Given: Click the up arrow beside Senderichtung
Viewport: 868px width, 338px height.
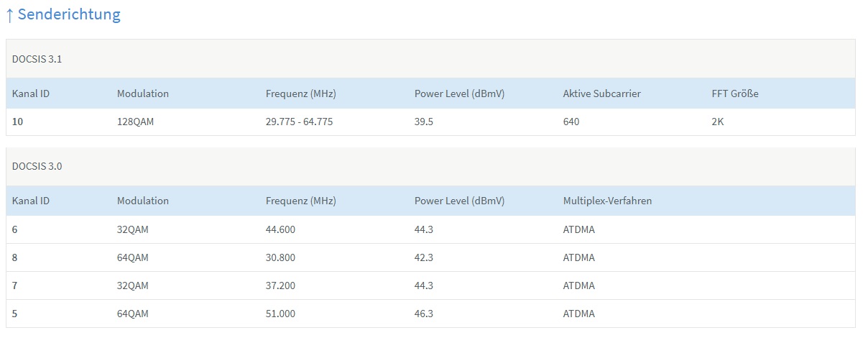Looking at the screenshot, I should coord(9,15).
